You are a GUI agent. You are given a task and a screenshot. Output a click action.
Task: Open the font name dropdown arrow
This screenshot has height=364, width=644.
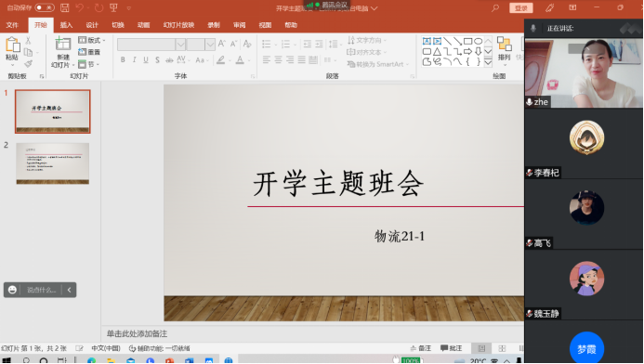pyautogui.click(x=180, y=45)
